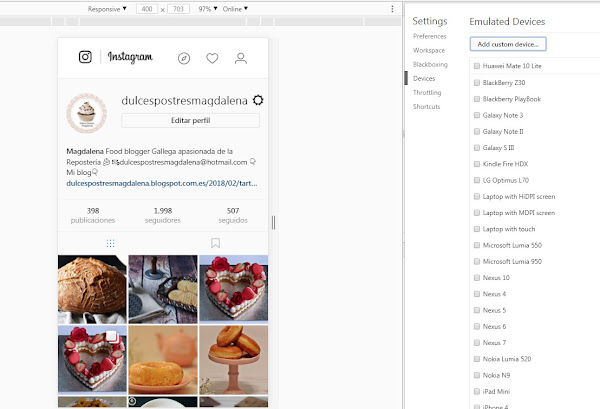The image size is (600, 409).
Task: Click the viewport height field 703
Action: [x=178, y=9]
